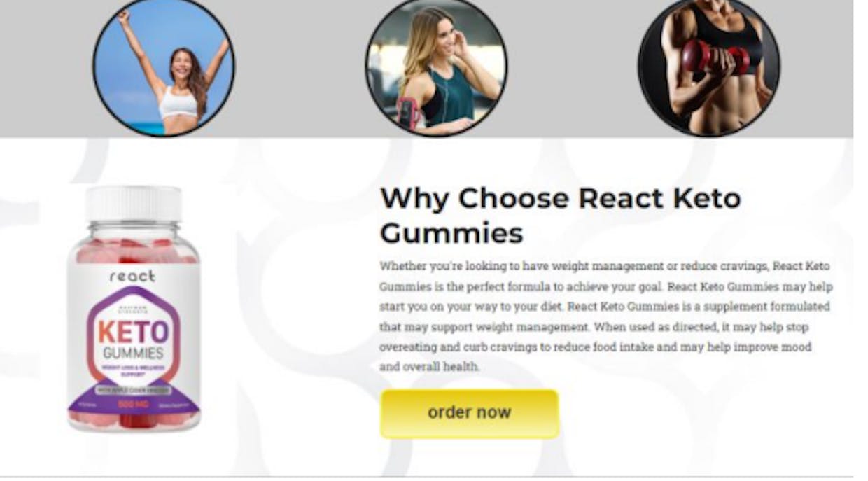Screen dimensions: 868x481
Task: Click the white sports top in beach photo
Action: 178,102
